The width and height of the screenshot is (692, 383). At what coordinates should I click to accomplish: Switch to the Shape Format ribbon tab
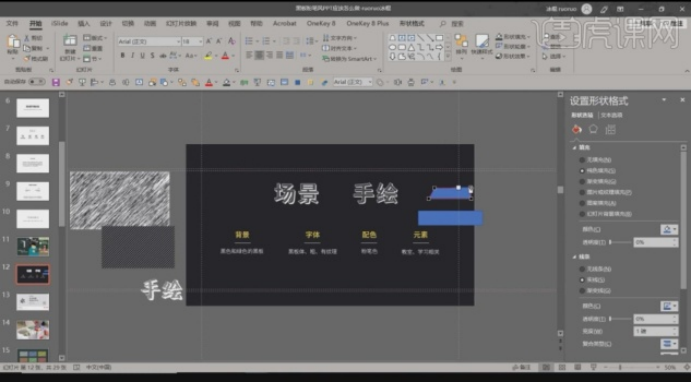coord(411,23)
